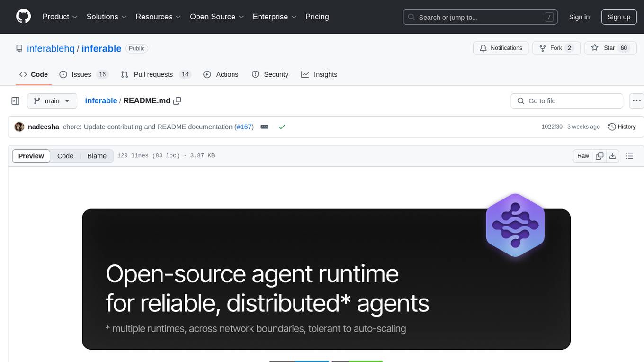Click the Pull requests count badge 14
Image resolution: width=644 pixels, height=362 pixels.
[185, 74]
